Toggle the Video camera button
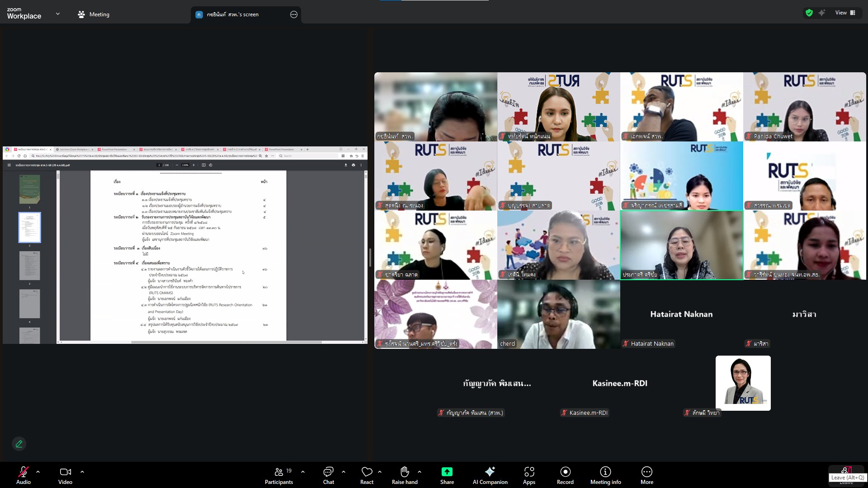This screenshot has height=488, width=868. pos(65,472)
